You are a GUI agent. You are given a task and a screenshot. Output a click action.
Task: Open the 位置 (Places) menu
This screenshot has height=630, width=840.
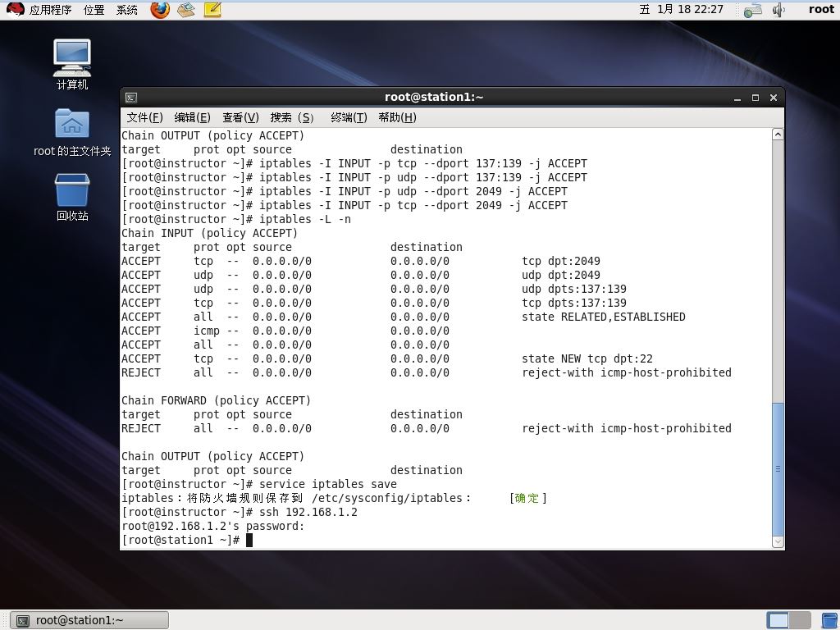pyautogui.click(x=94, y=10)
